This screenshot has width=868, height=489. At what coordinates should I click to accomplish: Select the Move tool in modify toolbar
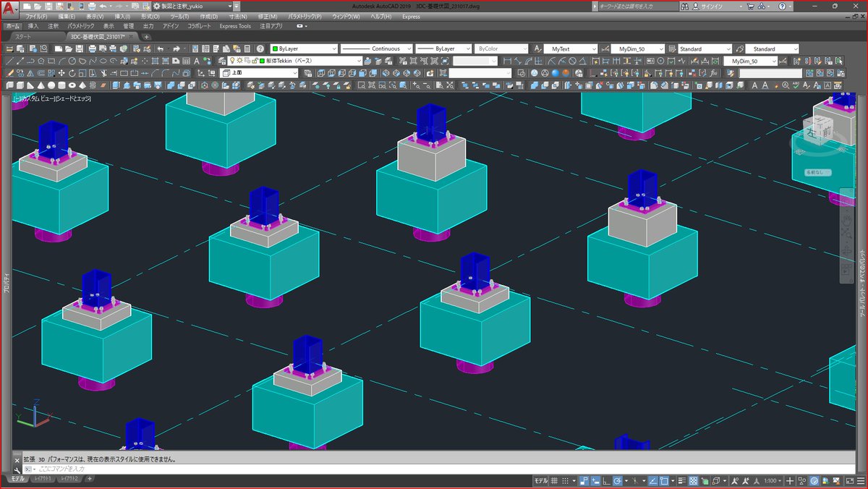tap(61, 72)
